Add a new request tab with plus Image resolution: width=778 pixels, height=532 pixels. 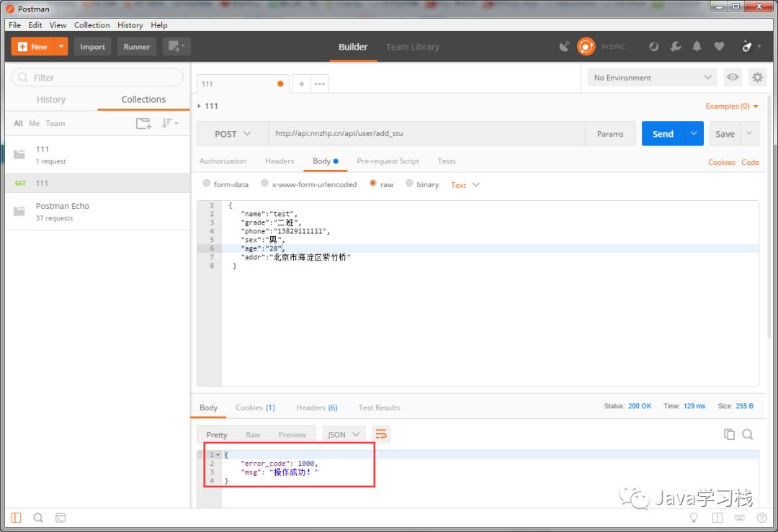302,84
